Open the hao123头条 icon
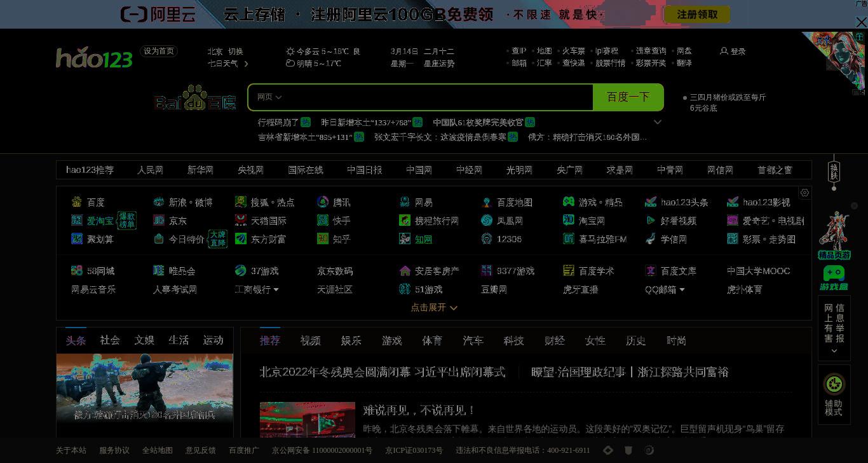The image size is (868, 463). [x=651, y=202]
